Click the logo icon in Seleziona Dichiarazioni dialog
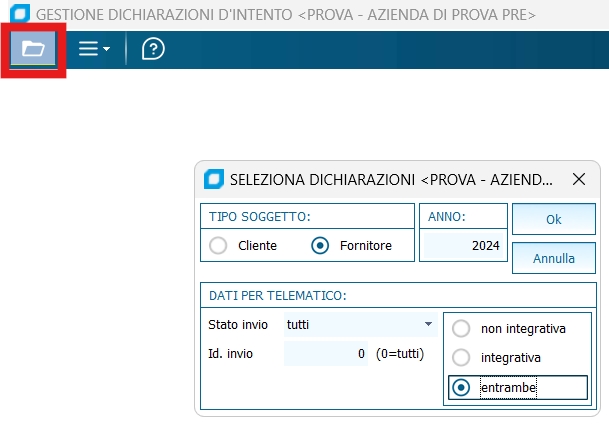This screenshot has width=609, height=437. tap(212, 180)
